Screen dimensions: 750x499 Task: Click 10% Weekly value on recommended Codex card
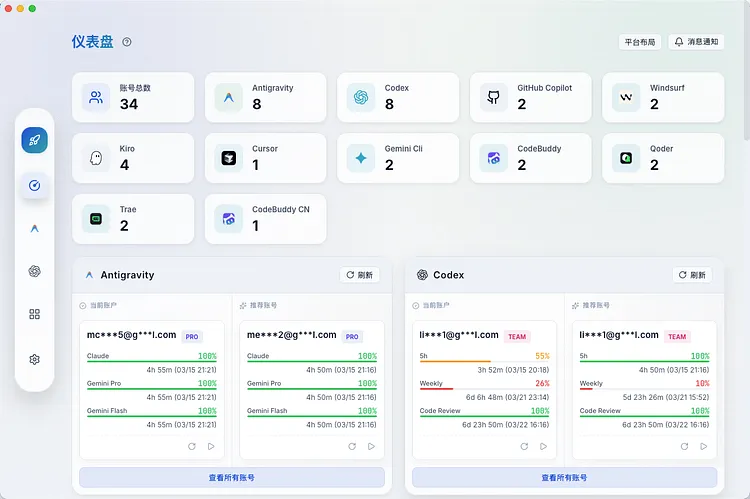pyautogui.click(x=703, y=383)
